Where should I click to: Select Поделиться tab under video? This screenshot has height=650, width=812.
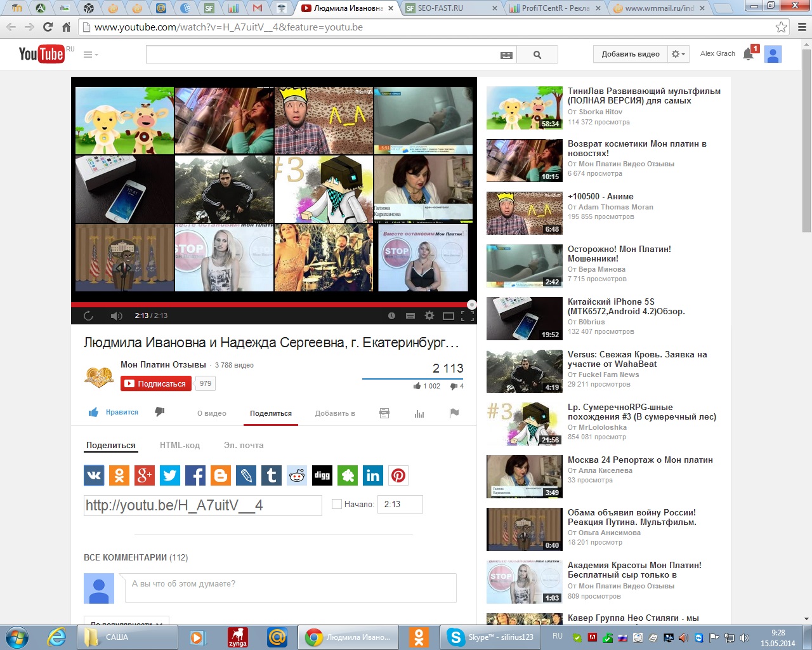271,413
